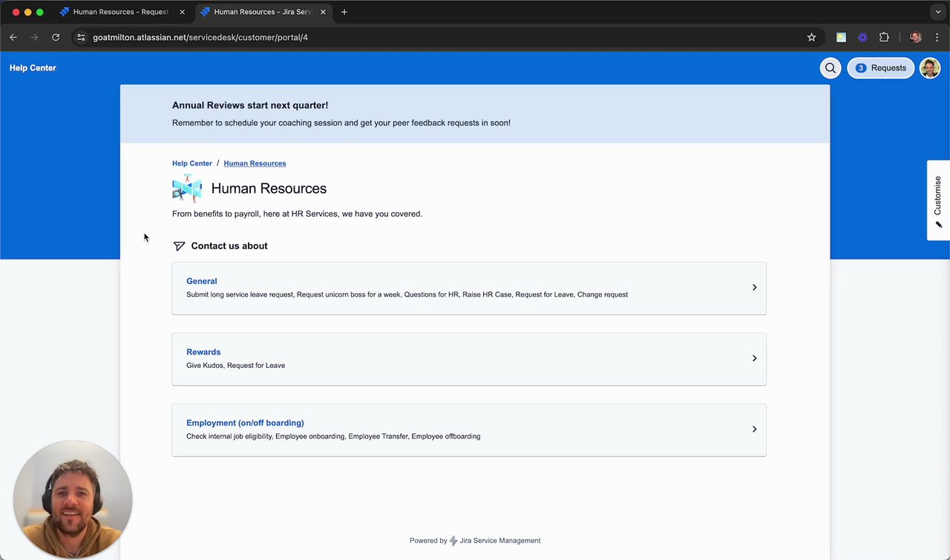Open the Chrome tab search dropdown

tap(937, 12)
